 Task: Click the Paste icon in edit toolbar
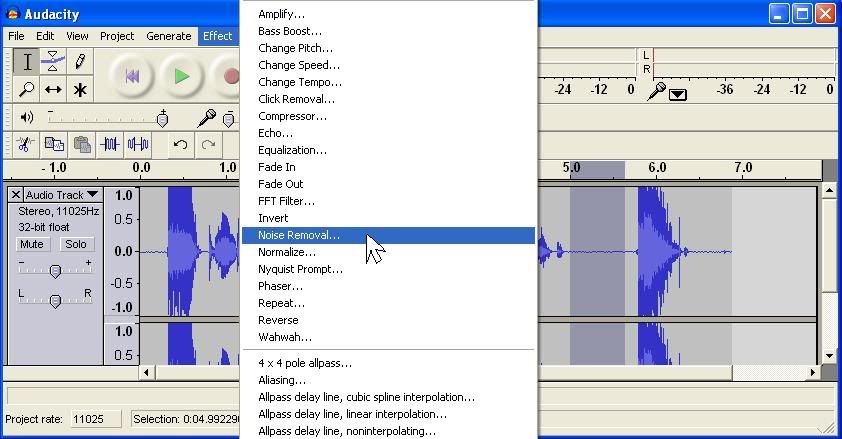82,144
